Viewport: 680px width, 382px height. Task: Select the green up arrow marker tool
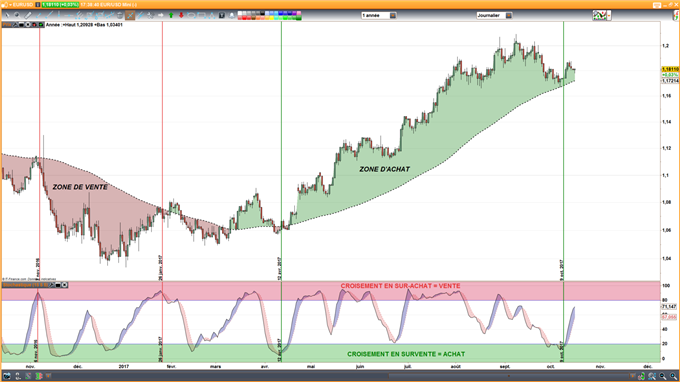[x=171, y=15]
